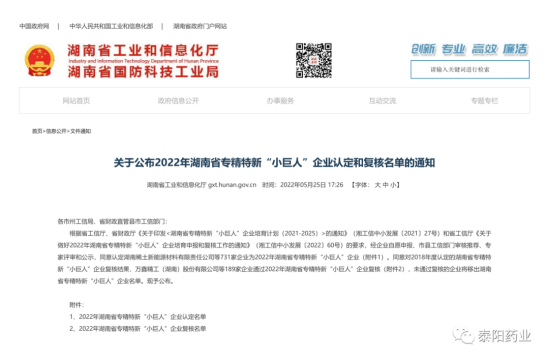549x360 pixels.
Task: Go to 信息公开 in breadcrumb
Action: point(56,131)
